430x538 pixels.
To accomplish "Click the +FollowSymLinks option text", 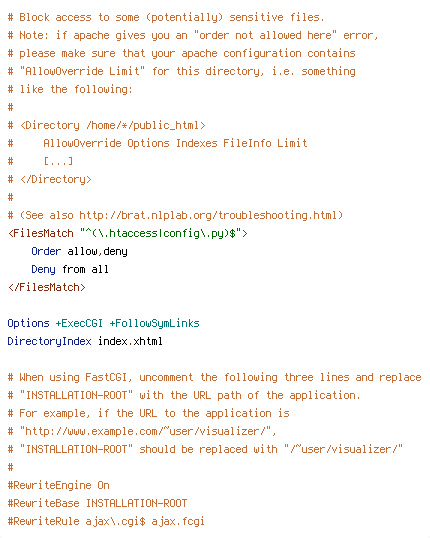I will [x=154, y=323].
